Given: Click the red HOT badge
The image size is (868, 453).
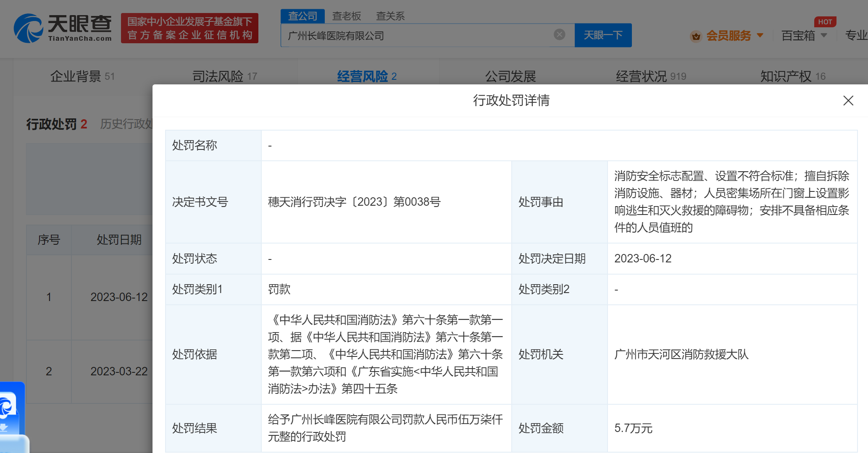Looking at the screenshot, I should pyautogui.click(x=825, y=22).
